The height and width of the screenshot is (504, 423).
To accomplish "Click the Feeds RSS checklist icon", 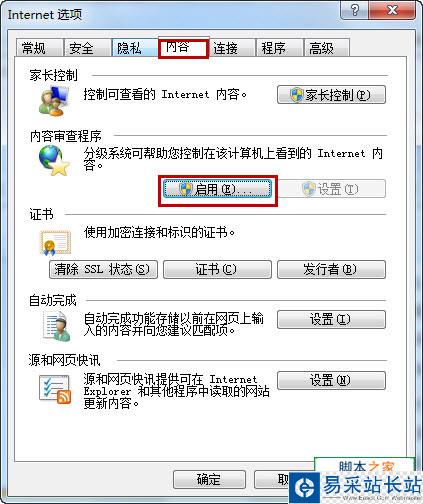I will coord(55,389).
